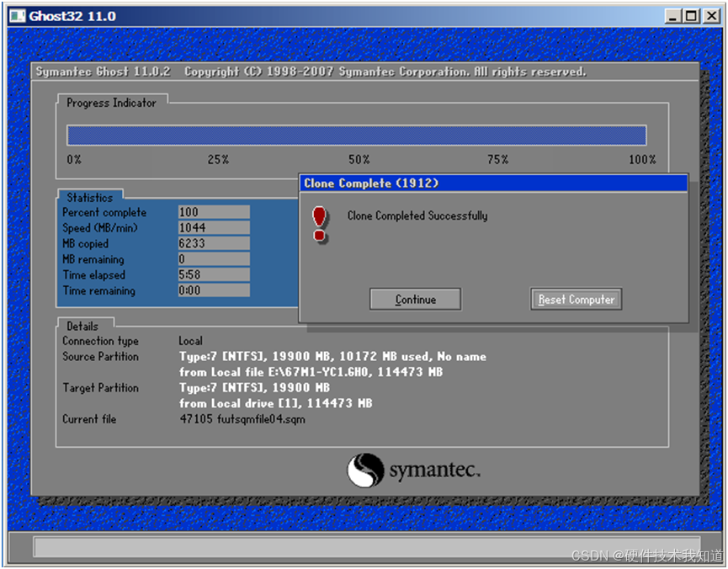Image resolution: width=728 pixels, height=569 pixels.
Task: Maximize the Ghost32 window
Action: [691, 16]
